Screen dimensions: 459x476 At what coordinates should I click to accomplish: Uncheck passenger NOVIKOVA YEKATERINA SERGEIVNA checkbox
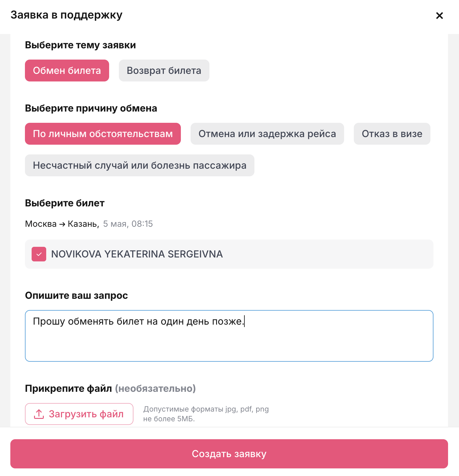click(39, 254)
